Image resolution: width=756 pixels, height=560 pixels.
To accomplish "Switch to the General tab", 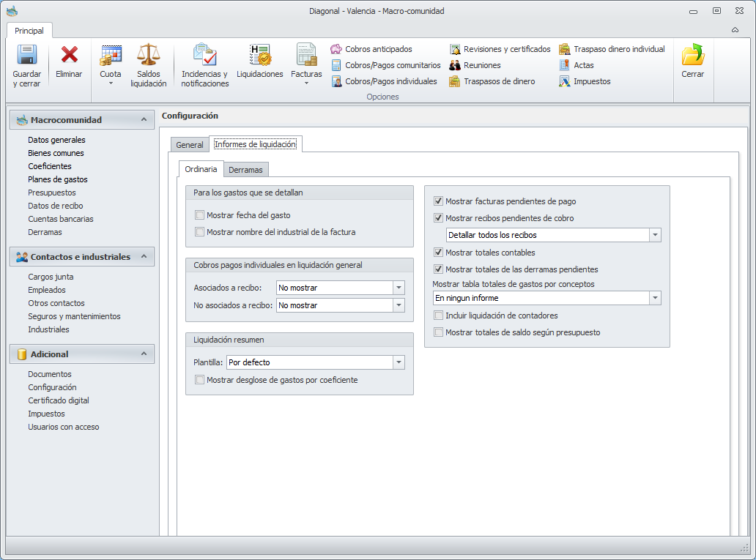I will coord(190,145).
